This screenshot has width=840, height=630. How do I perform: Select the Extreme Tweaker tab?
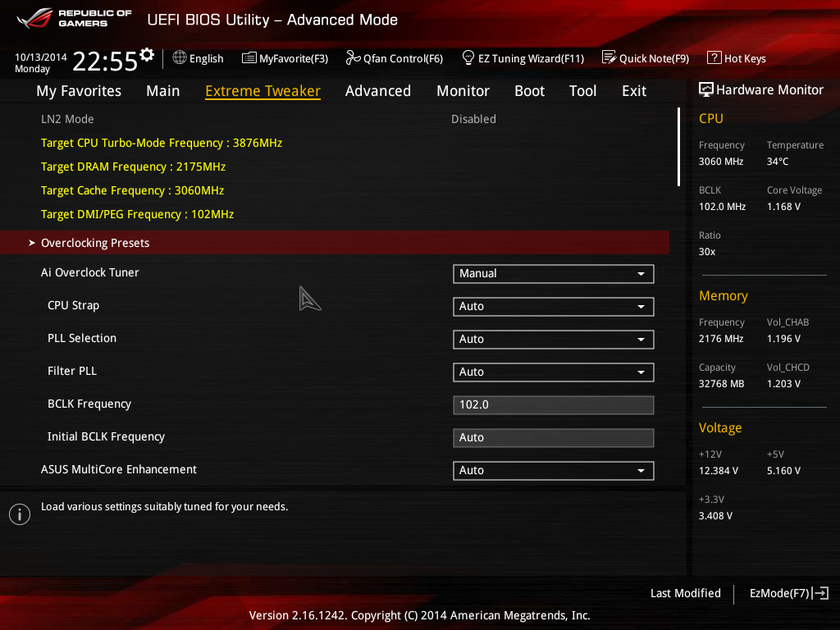263,91
